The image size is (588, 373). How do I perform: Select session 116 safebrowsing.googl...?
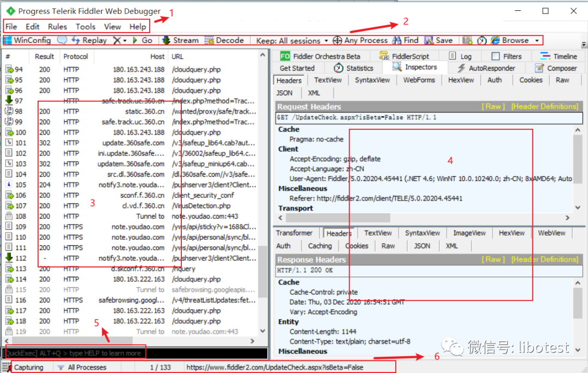[x=131, y=300]
